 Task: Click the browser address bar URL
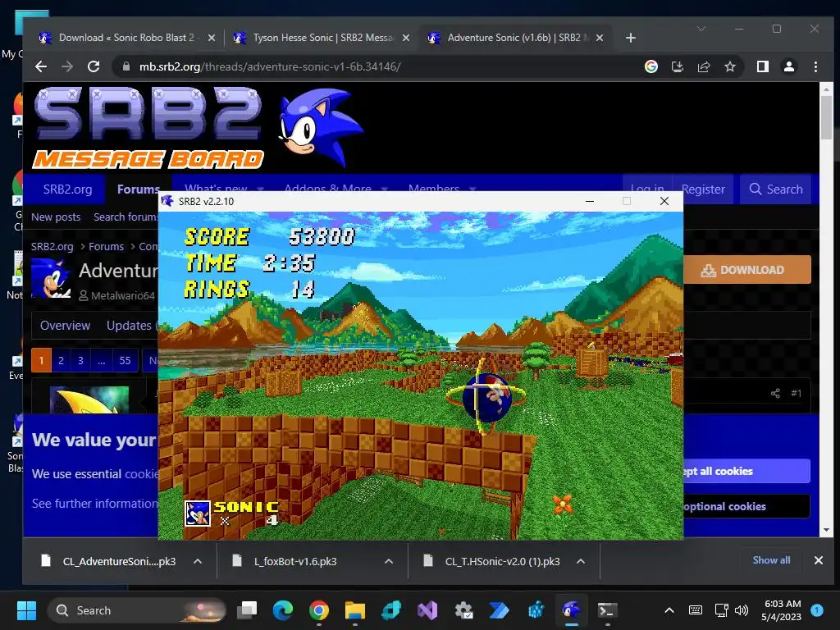pyautogui.click(x=270, y=66)
